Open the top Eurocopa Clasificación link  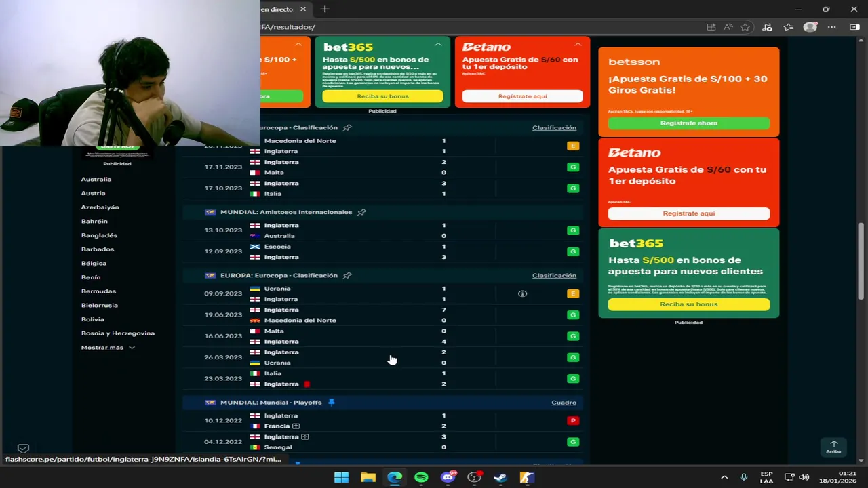554,127
